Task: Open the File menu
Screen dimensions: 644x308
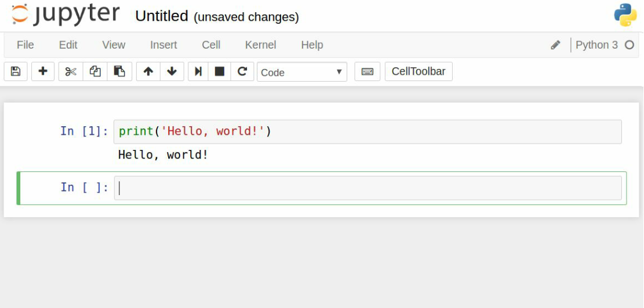Action: point(26,45)
